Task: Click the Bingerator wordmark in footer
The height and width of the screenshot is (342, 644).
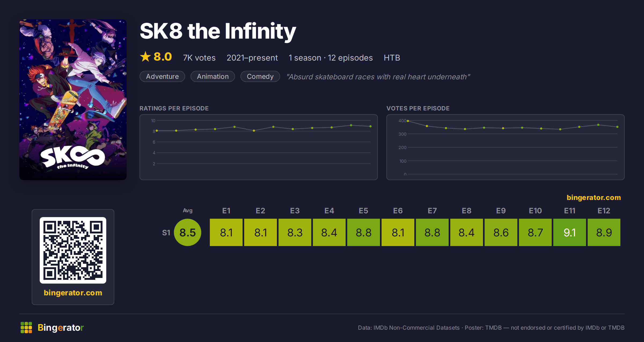Action: pyautogui.click(x=61, y=328)
